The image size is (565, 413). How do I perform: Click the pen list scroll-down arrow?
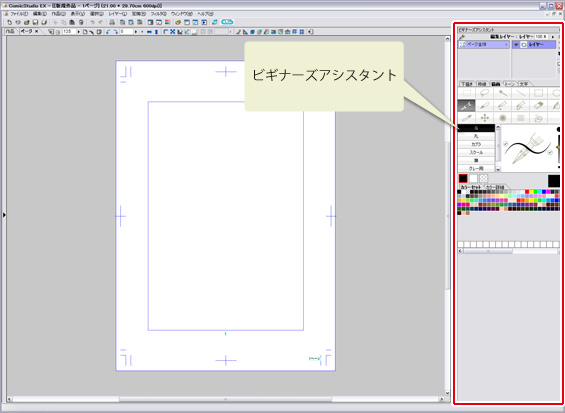[498, 169]
